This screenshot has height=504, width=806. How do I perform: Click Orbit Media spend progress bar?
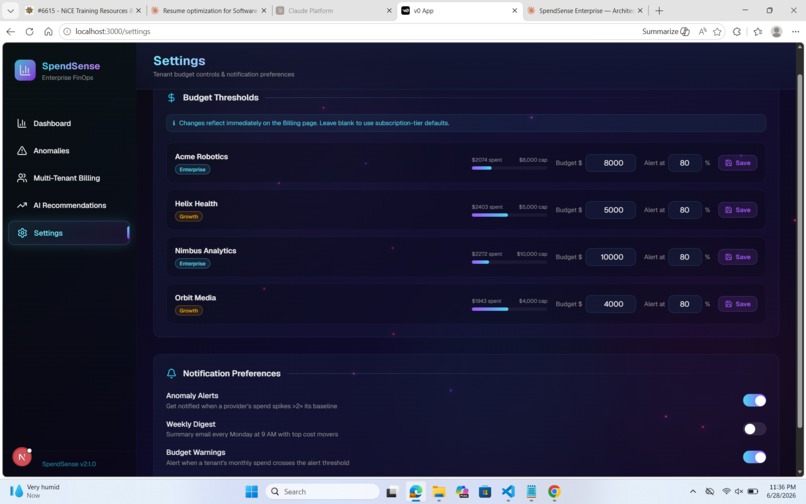click(x=509, y=309)
